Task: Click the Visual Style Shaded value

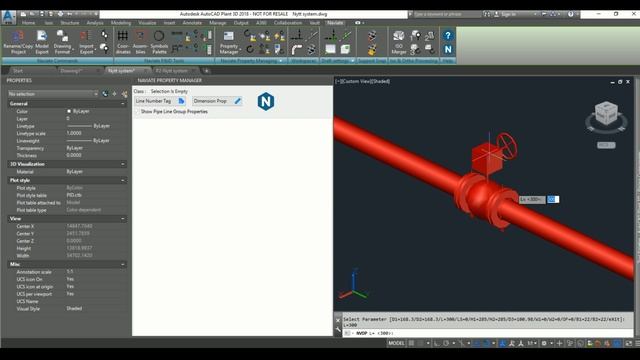Action: click(x=74, y=309)
